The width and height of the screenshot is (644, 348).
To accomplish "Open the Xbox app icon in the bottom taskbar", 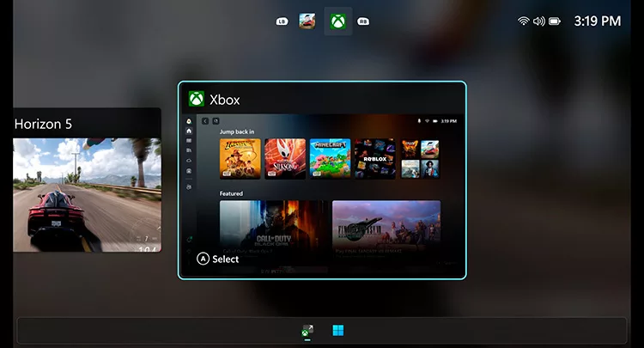I will coord(307,331).
